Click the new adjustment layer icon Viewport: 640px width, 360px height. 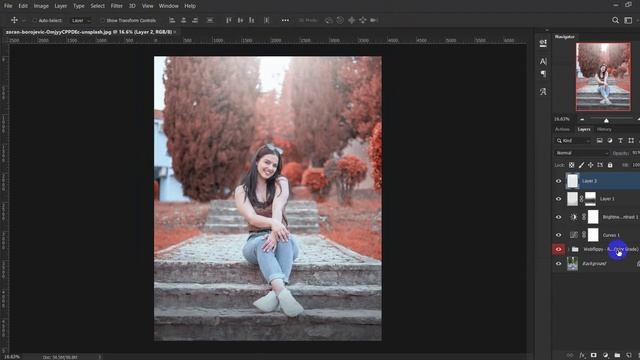point(605,355)
